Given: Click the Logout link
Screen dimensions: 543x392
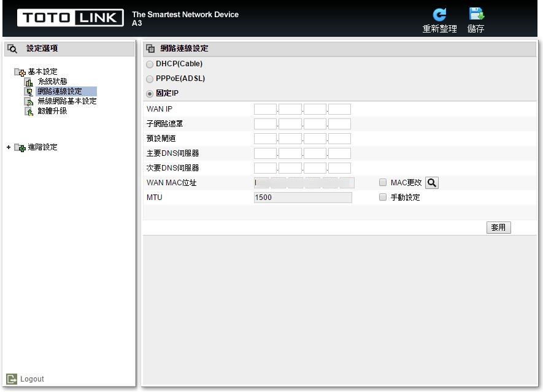Looking at the screenshot, I should (x=32, y=379).
